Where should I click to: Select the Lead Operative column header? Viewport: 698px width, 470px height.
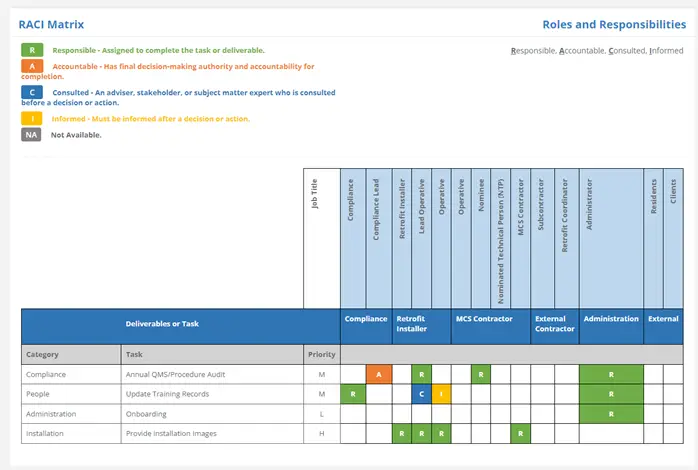pyautogui.click(x=422, y=238)
